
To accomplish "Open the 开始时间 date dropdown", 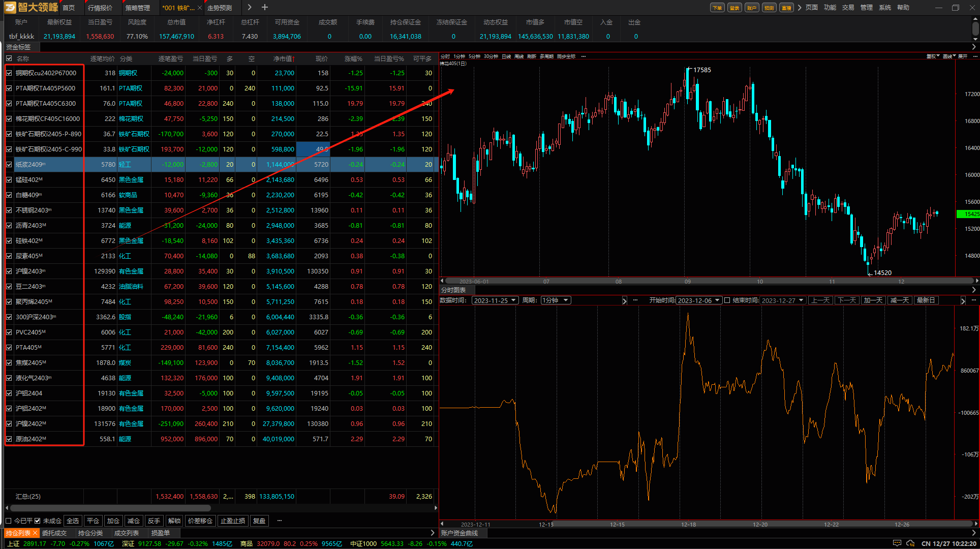I will click(x=699, y=300).
